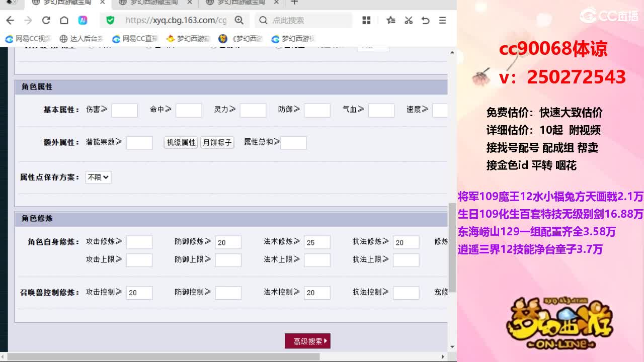The width and height of the screenshot is (644, 362).
Task: Open the 网易CC直播 bookmark
Action: click(x=135, y=39)
